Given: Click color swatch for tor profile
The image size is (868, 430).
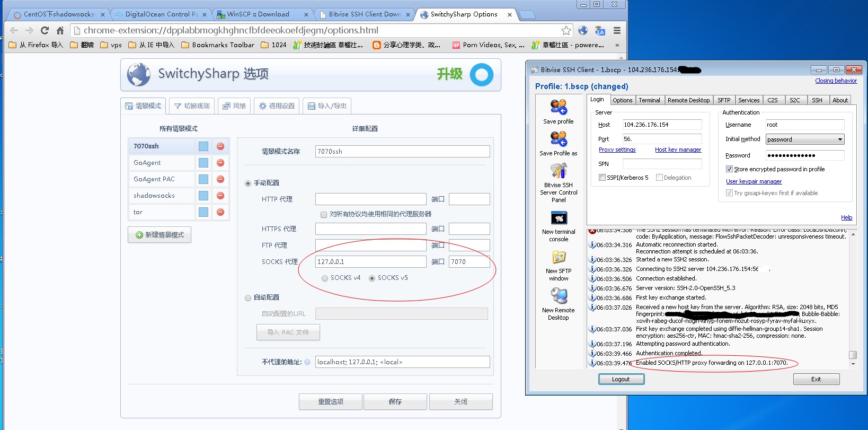Looking at the screenshot, I should click(203, 212).
